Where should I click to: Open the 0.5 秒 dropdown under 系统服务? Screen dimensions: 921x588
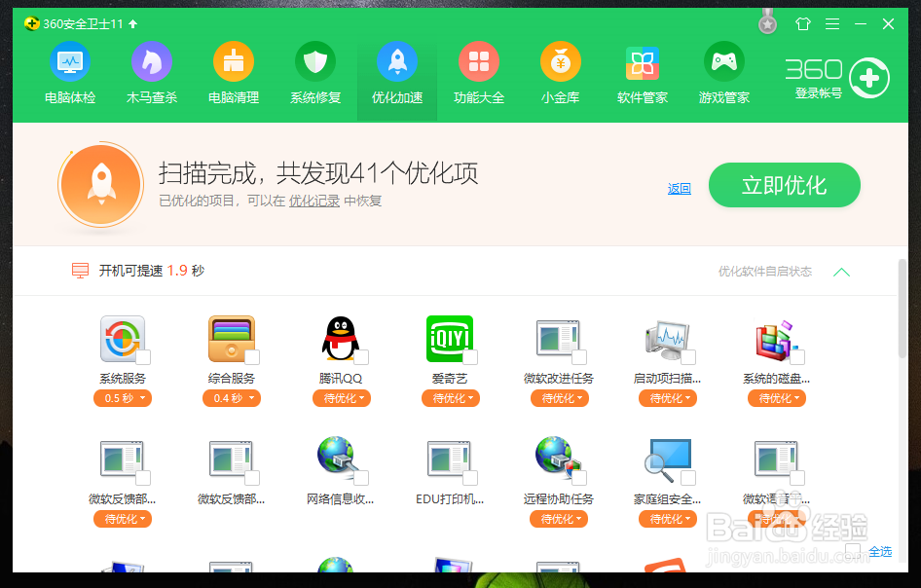tap(122, 398)
